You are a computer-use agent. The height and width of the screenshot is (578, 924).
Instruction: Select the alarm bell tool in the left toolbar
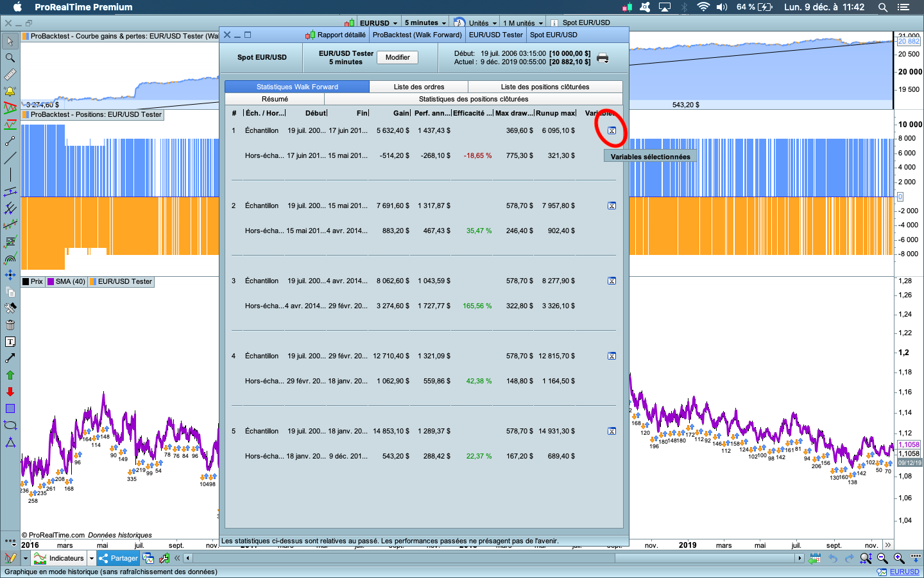pos(10,91)
